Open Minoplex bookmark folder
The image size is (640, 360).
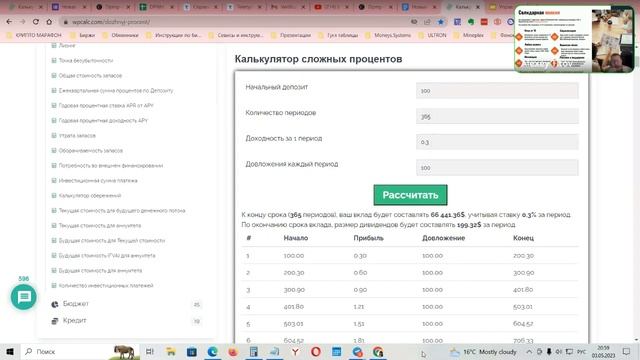pos(469,35)
